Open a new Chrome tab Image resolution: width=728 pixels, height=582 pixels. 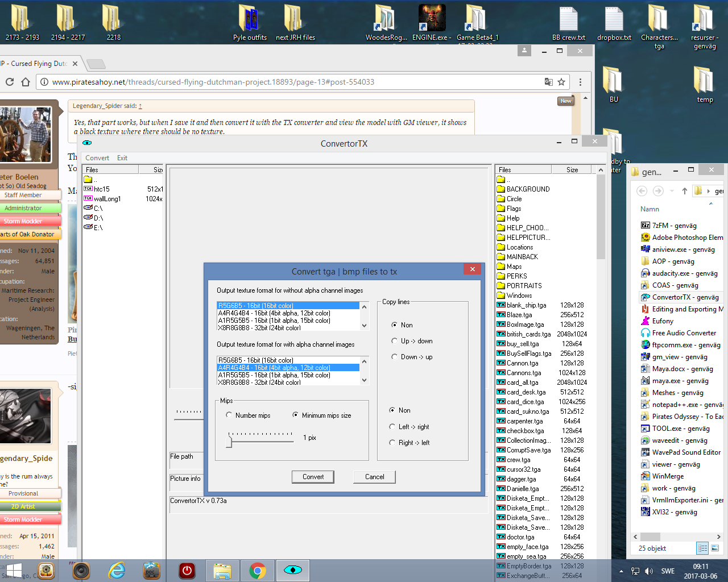[x=96, y=64]
